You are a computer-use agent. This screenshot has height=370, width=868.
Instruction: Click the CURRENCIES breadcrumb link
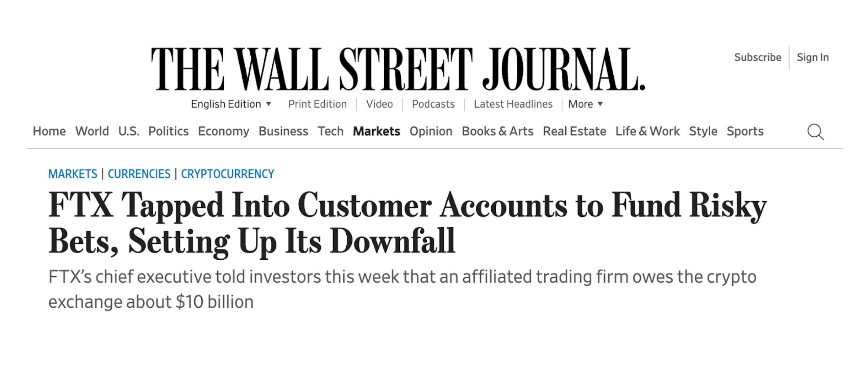pos(139,174)
